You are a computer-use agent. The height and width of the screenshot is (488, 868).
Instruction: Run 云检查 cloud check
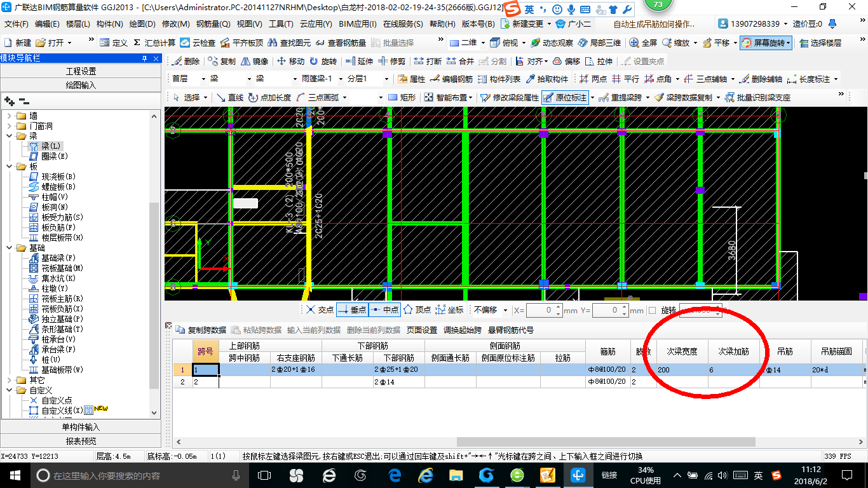click(x=198, y=43)
